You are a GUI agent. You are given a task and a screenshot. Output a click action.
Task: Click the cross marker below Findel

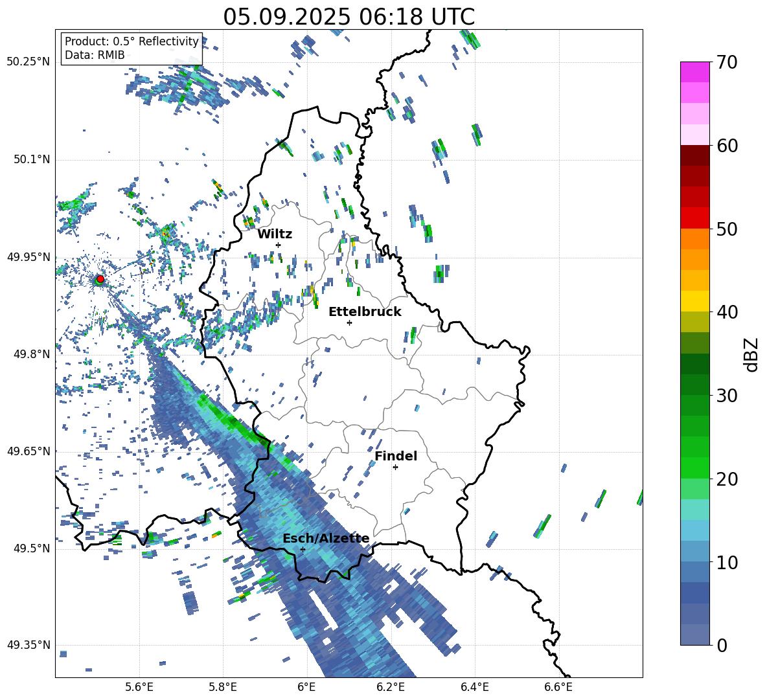click(x=395, y=468)
